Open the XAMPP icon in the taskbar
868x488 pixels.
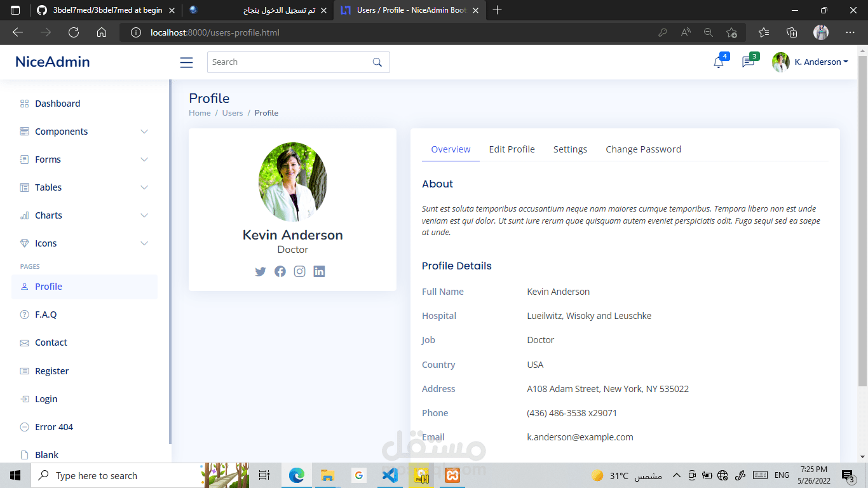click(x=452, y=475)
